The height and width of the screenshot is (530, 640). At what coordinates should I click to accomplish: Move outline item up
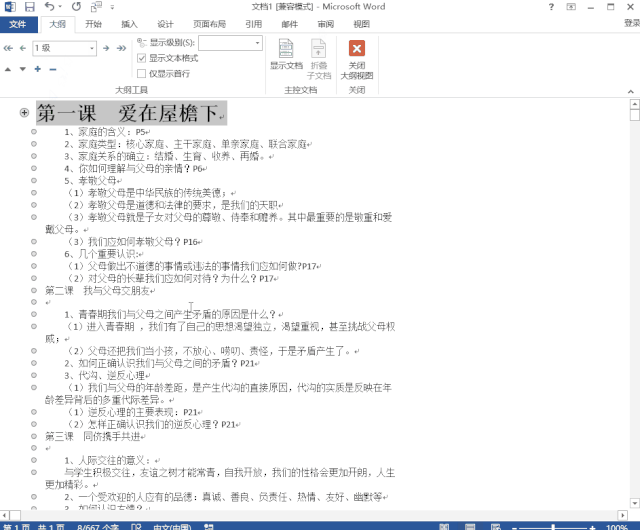pyautogui.click(x=7, y=69)
